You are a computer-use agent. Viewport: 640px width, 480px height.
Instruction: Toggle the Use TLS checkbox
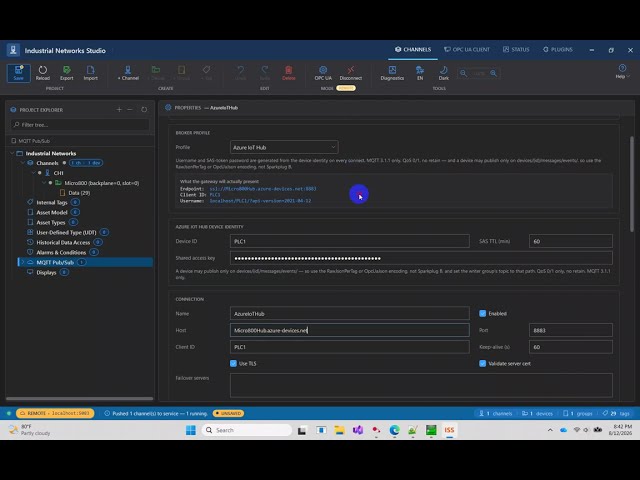[233, 363]
